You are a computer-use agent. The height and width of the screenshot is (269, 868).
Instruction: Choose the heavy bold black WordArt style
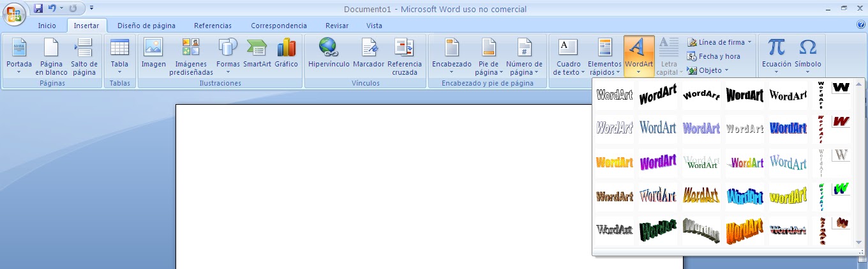click(745, 95)
